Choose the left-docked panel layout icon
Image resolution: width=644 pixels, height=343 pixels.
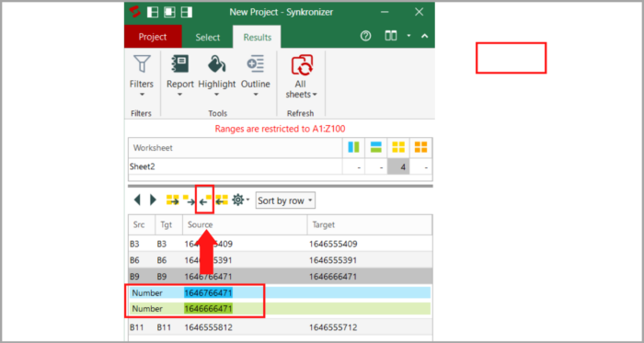tap(153, 12)
